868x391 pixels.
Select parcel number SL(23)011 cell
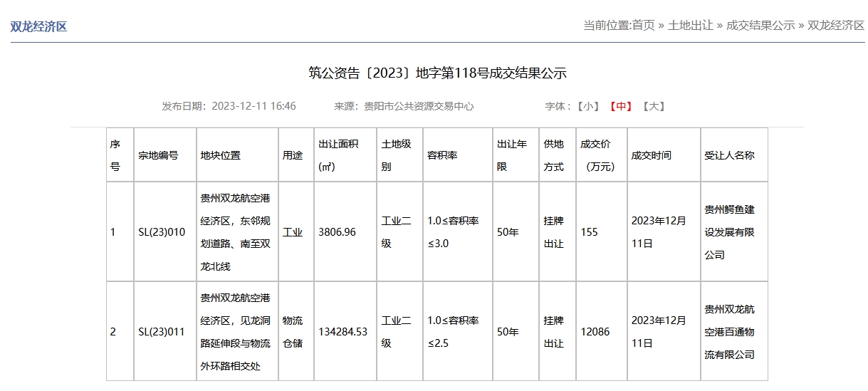pos(162,332)
